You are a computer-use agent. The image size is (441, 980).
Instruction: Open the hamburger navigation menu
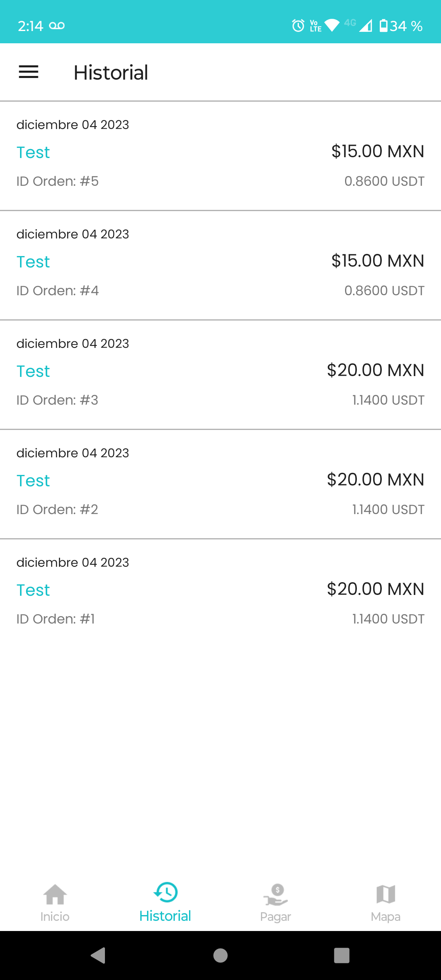coord(29,72)
